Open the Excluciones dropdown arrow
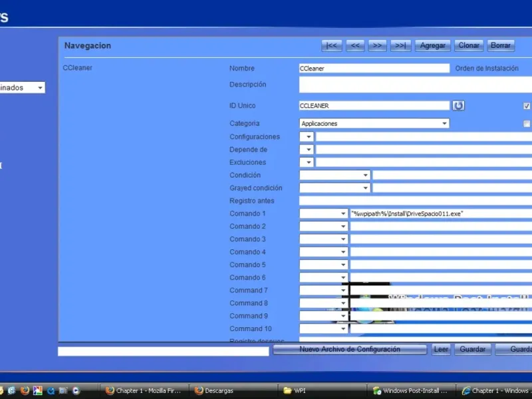This screenshot has width=532, height=399. tap(307, 162)
